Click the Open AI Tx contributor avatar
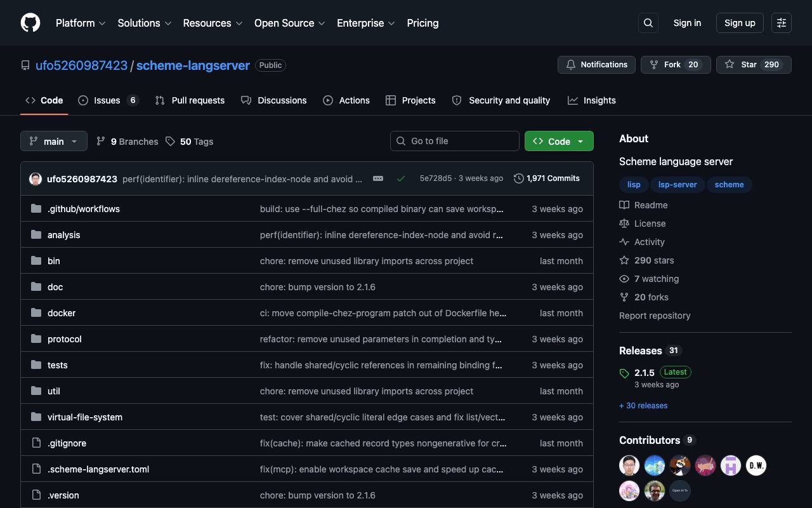Image resolution: width=812 pixels, height=508 pixels. pos(680,491)
